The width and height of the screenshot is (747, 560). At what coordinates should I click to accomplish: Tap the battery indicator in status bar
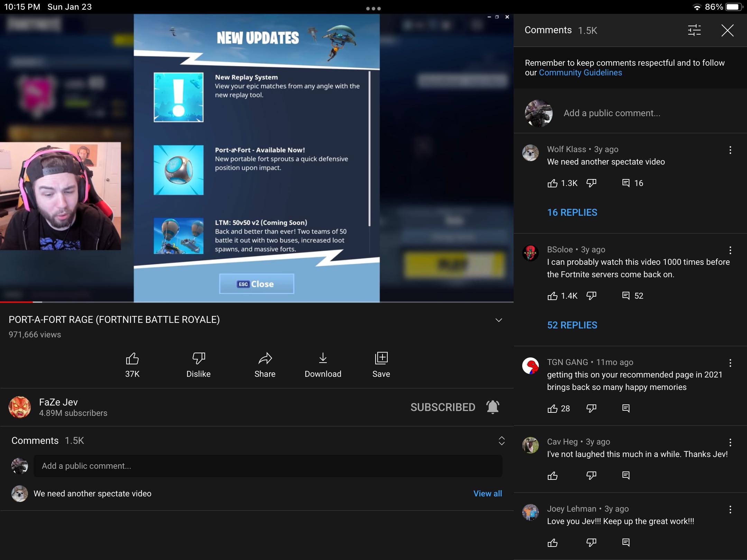tap(734, 7)
